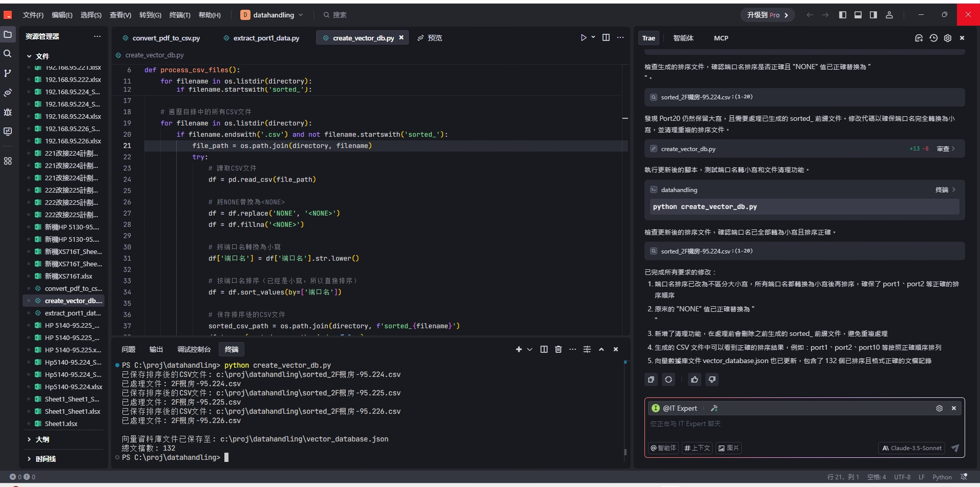Give thumbs down to the response

click(712, 379)
